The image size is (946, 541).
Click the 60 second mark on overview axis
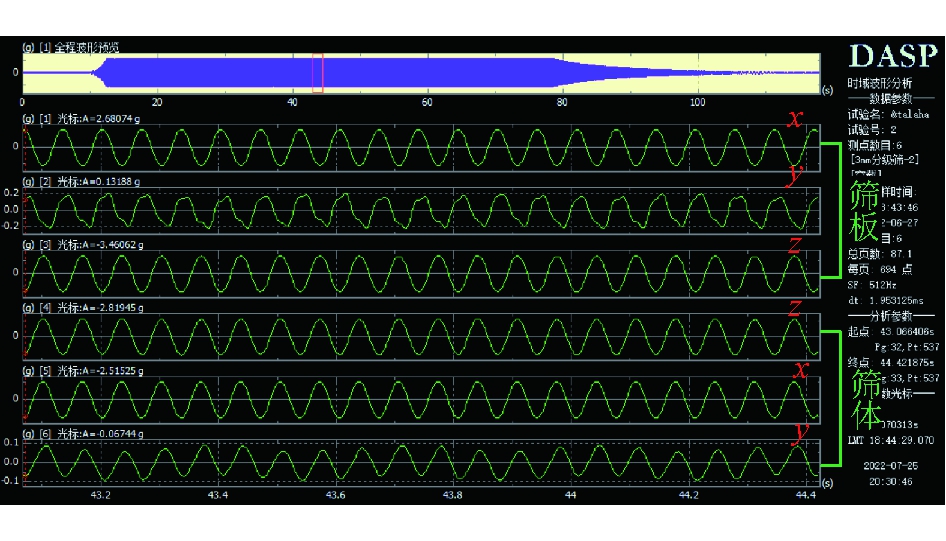(427, 102)
